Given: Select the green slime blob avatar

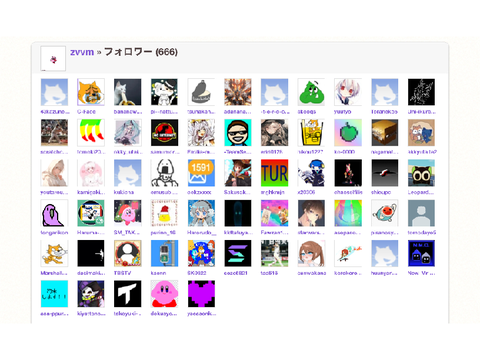Looking at the screenshot, I should point(311,92).
